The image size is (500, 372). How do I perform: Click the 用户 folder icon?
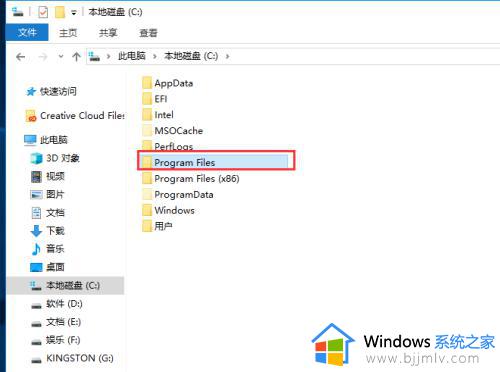click(147, 226)
